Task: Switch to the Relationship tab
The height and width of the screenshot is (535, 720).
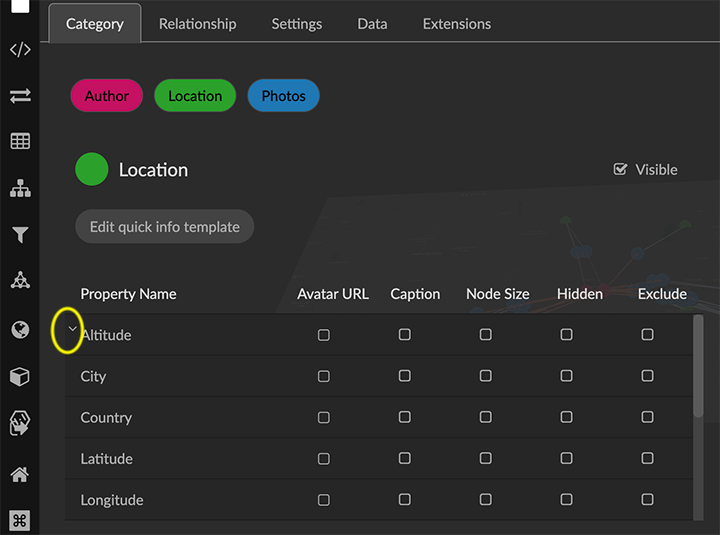Action: (197, 23)
